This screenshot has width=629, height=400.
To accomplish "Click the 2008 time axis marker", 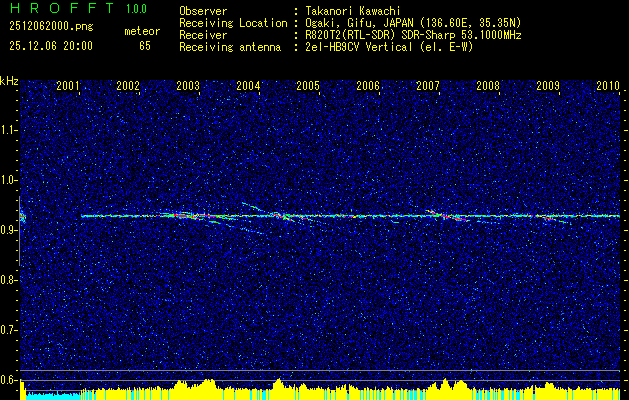I will 488,85.
